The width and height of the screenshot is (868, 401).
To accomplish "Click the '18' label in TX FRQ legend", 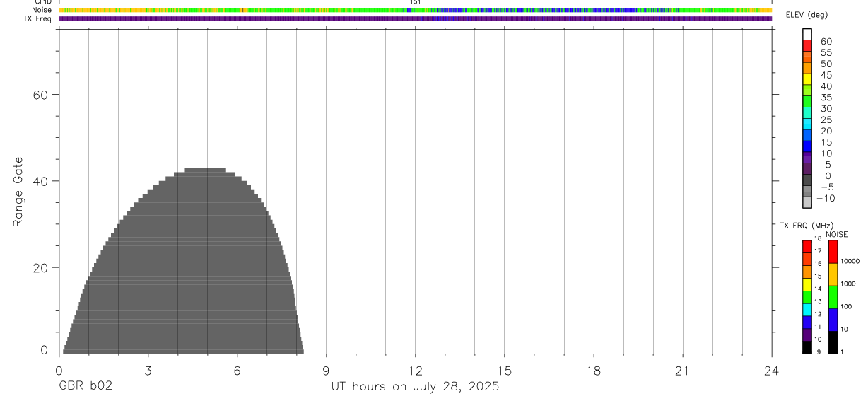I will pos(818,238).
